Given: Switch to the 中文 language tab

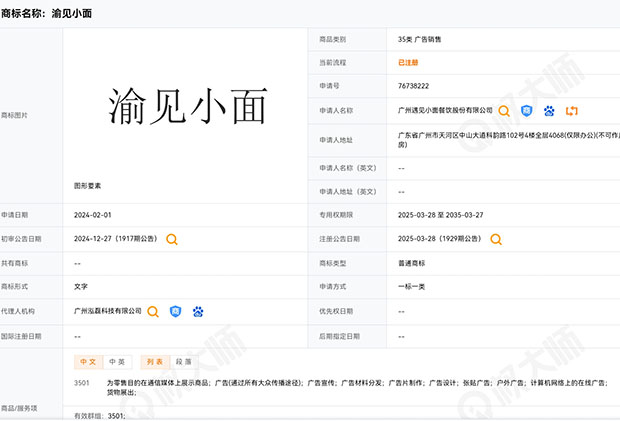Looking at the screenshot, I should [x=89, y=362].
